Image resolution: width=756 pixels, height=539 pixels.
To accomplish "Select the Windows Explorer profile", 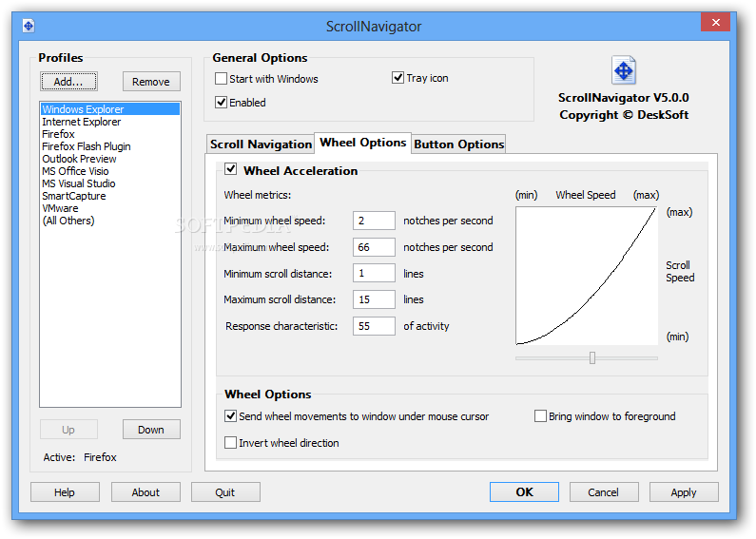I will click(110, 109).
